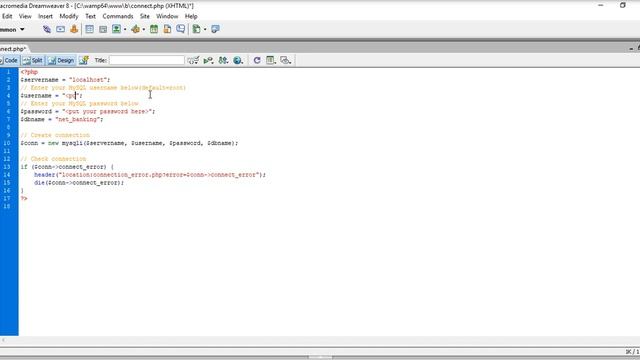Minimize the Dreamweaver window
The image size is (640, 360).
(600, 5)
